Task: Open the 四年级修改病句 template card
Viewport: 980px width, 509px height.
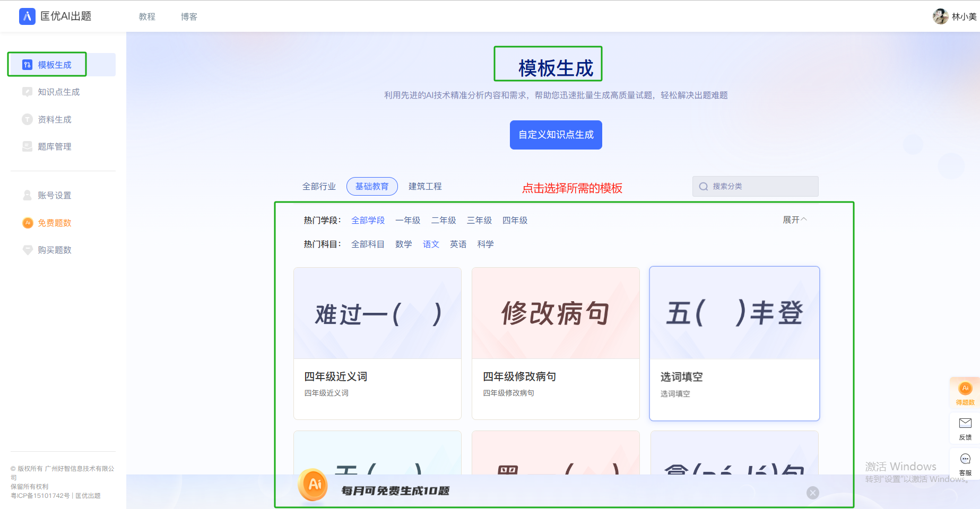Action: tap(556, 344)
